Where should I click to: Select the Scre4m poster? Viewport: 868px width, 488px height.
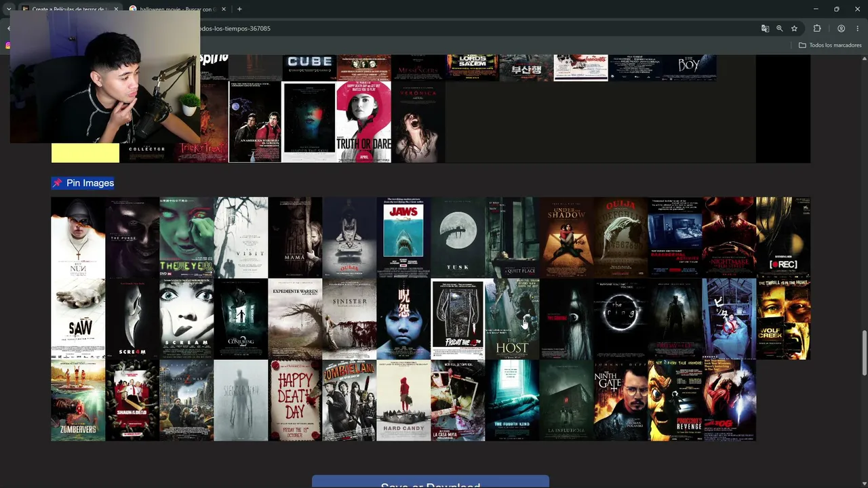tap(132, 319)
